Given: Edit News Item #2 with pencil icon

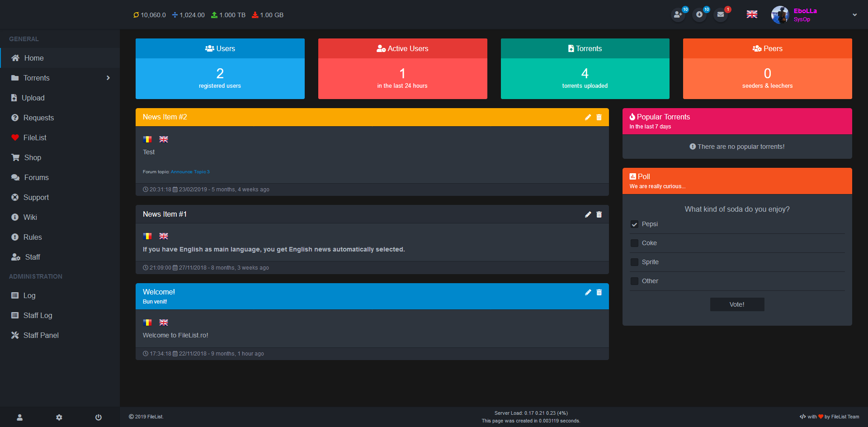Looking at the screenshot, I should (588, 117).
